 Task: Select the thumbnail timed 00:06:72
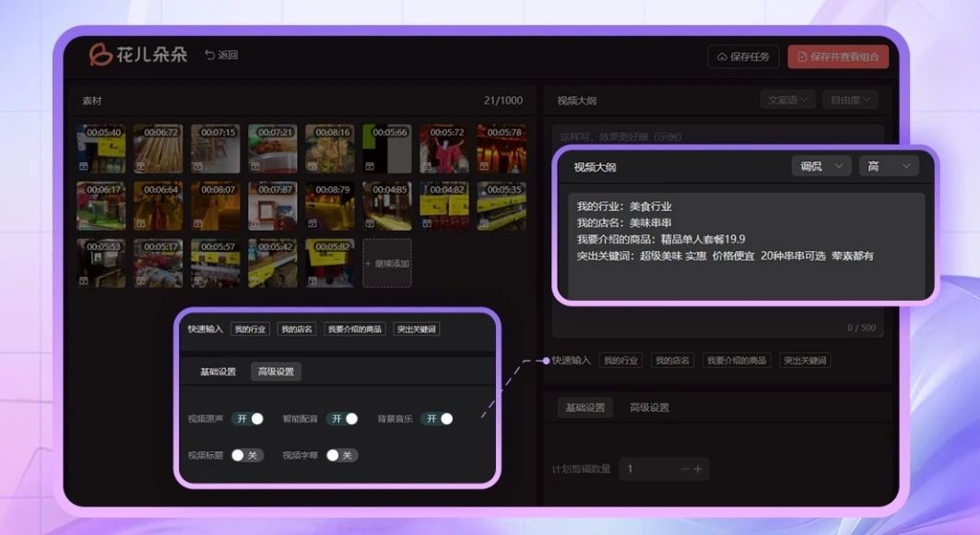pos(159,149)
